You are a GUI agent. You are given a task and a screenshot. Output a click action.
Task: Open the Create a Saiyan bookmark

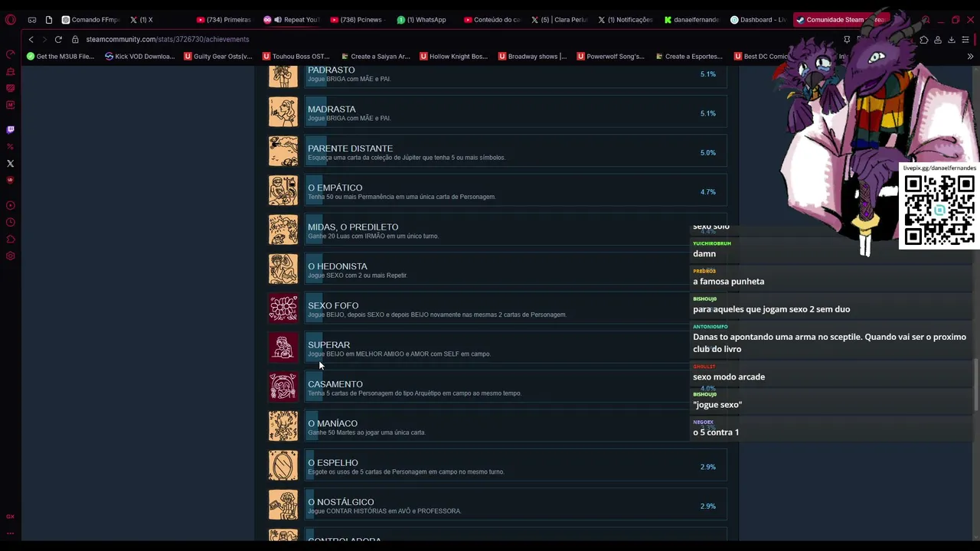(375, 56)
